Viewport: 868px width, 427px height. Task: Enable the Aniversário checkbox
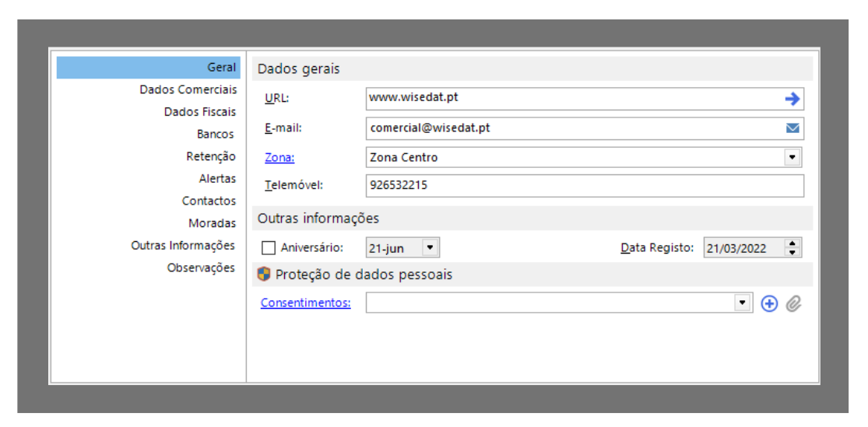click(269, 248)
